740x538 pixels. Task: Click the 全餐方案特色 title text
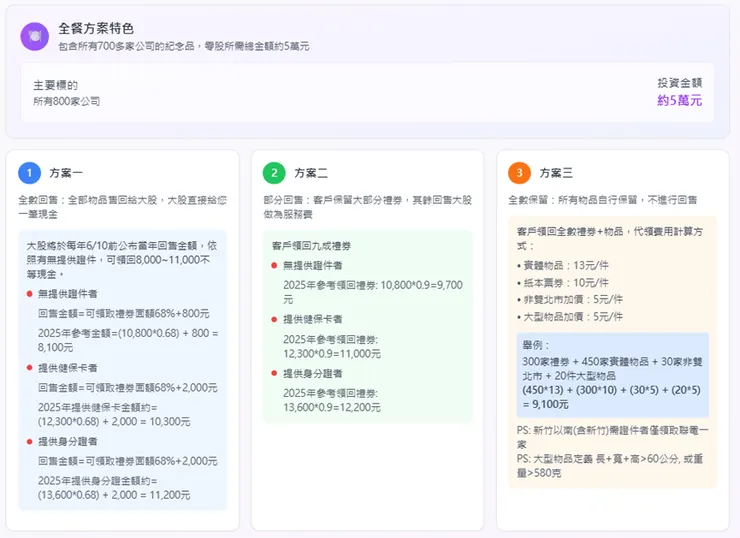coord(96,28)
